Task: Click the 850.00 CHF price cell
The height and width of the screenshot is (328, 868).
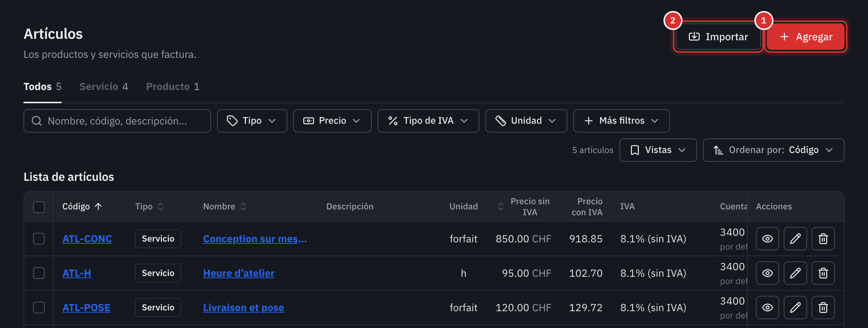Action: tap(523, 239)
